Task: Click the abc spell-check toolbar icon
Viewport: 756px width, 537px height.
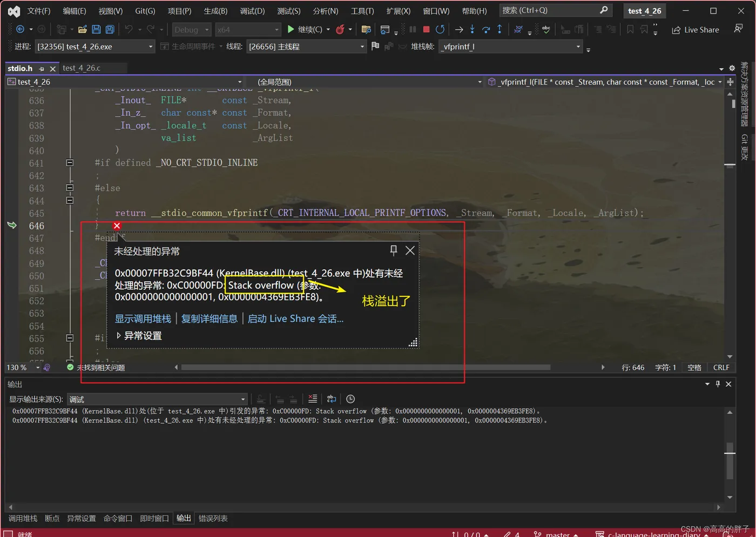Action: [x=546, y=29]
